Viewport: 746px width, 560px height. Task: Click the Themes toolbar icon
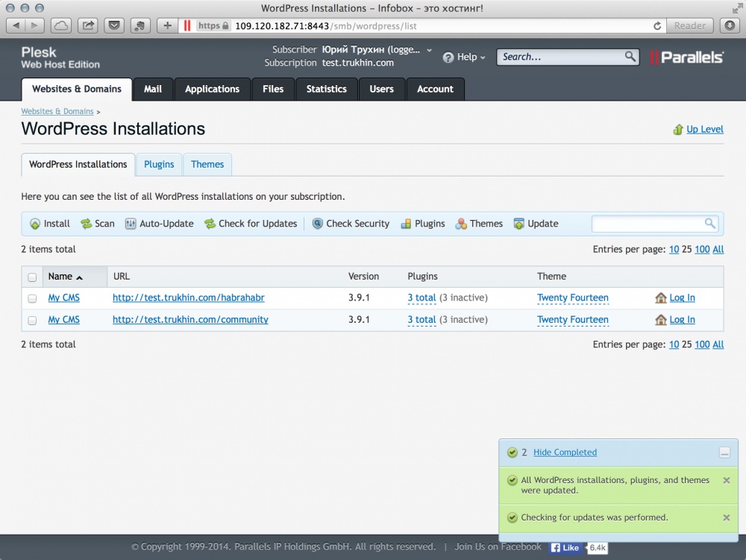[x=461, y=224]
